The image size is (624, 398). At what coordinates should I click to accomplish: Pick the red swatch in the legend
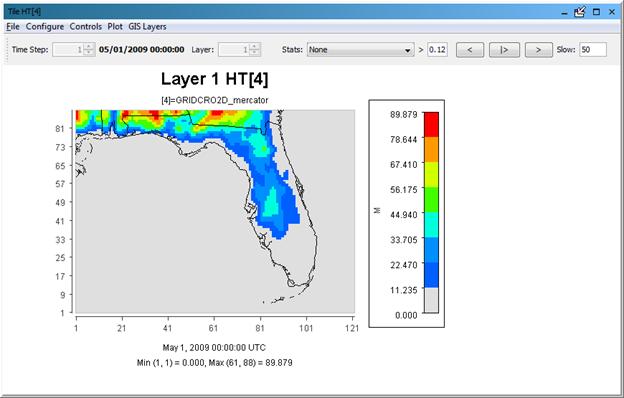tap(431, 125)
